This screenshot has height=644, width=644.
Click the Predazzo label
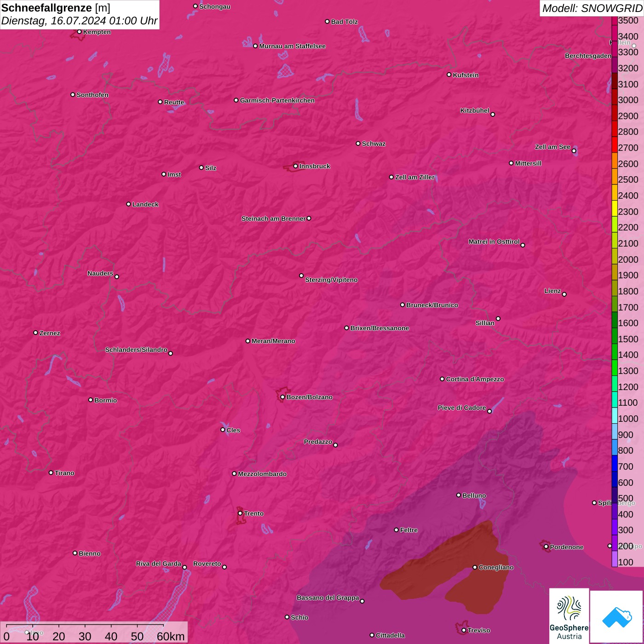(318, 442)
